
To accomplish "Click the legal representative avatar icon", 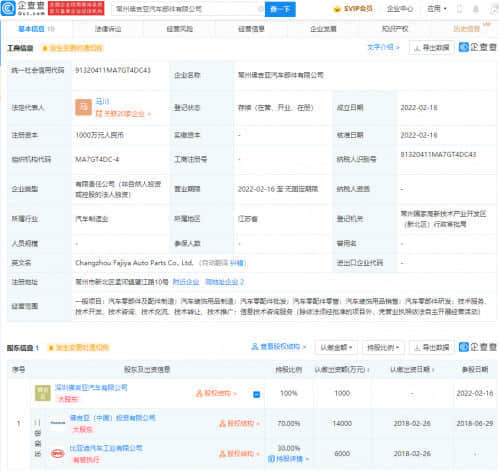I will pos(83,107).
